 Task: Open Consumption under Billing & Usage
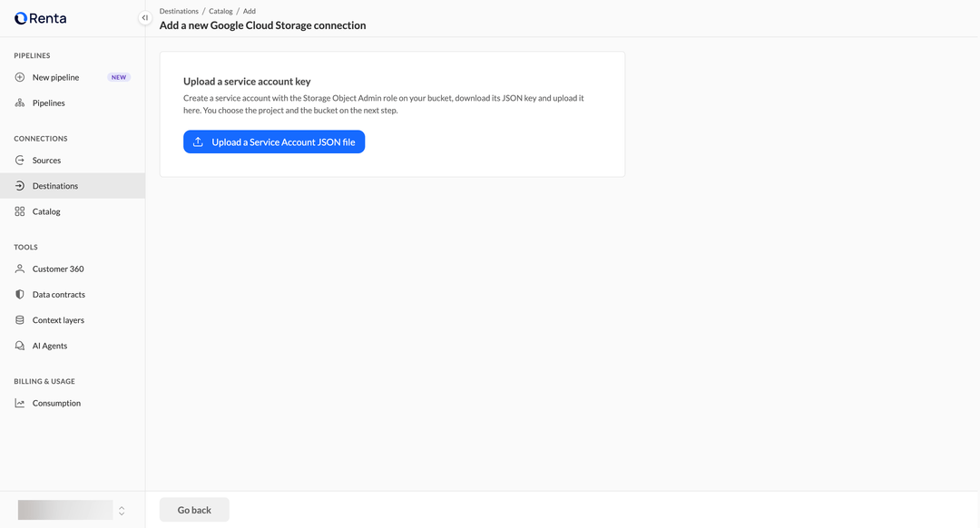[73, 404]
